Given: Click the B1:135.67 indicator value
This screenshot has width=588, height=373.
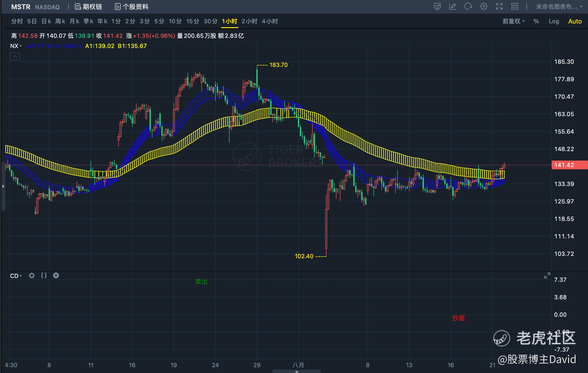Looking at the screenshot, I should tap(132, 46).
